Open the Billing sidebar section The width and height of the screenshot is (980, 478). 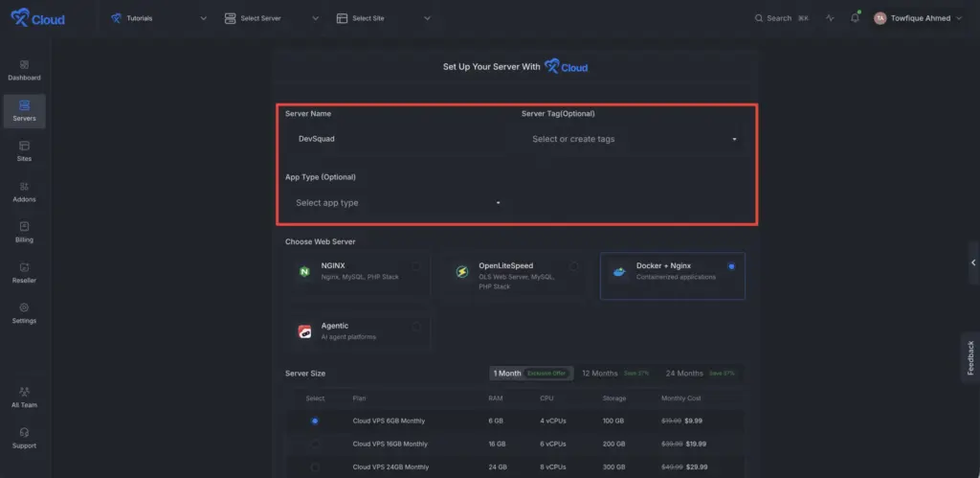(x=24, y=232)
